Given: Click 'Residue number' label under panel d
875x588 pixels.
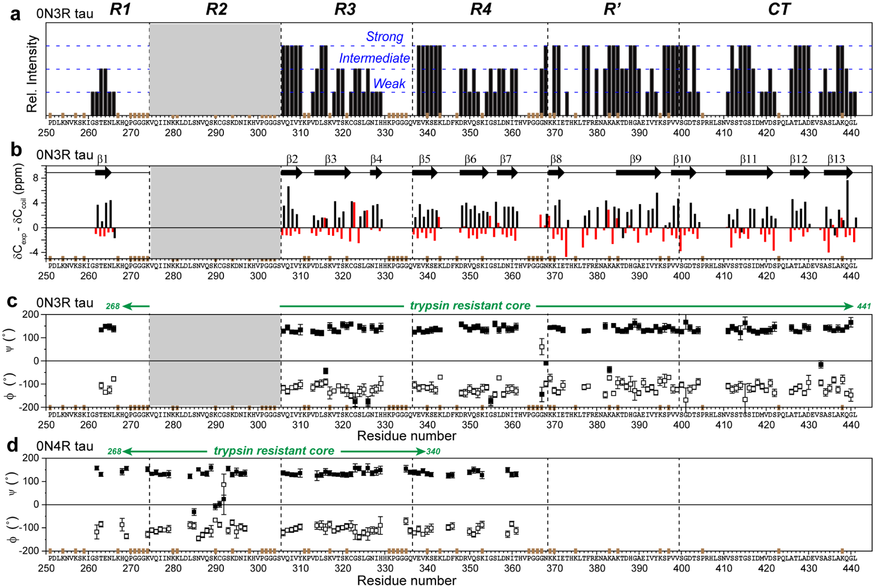Looking at the screenshot, I should (407, 580).
